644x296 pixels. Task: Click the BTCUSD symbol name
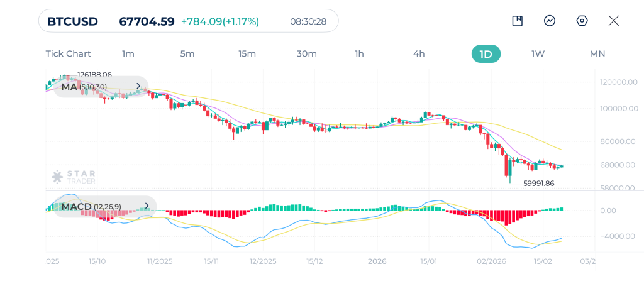73,21
